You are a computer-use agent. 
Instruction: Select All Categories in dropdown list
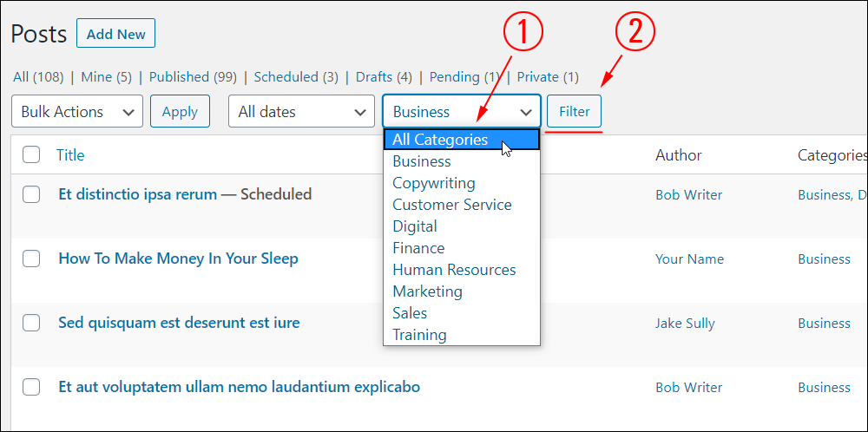(x=461, y=140)
